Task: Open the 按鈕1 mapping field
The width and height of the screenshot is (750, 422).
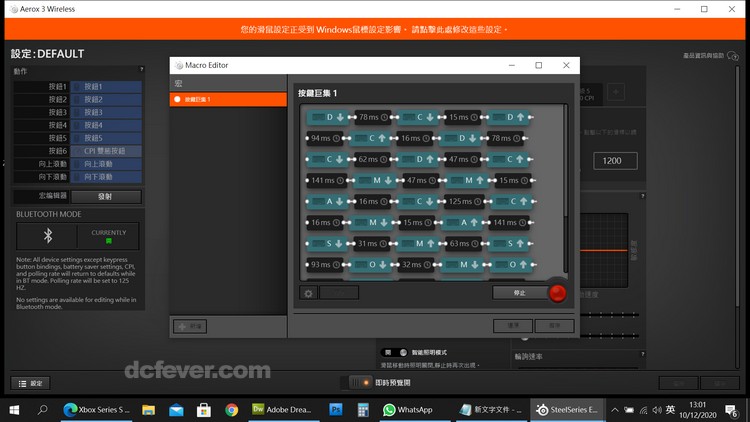Action: click(x=106, y=87)
